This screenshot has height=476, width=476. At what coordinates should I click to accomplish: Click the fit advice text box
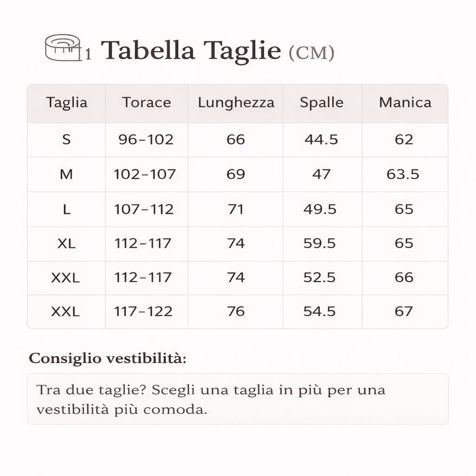click(238, 399)
